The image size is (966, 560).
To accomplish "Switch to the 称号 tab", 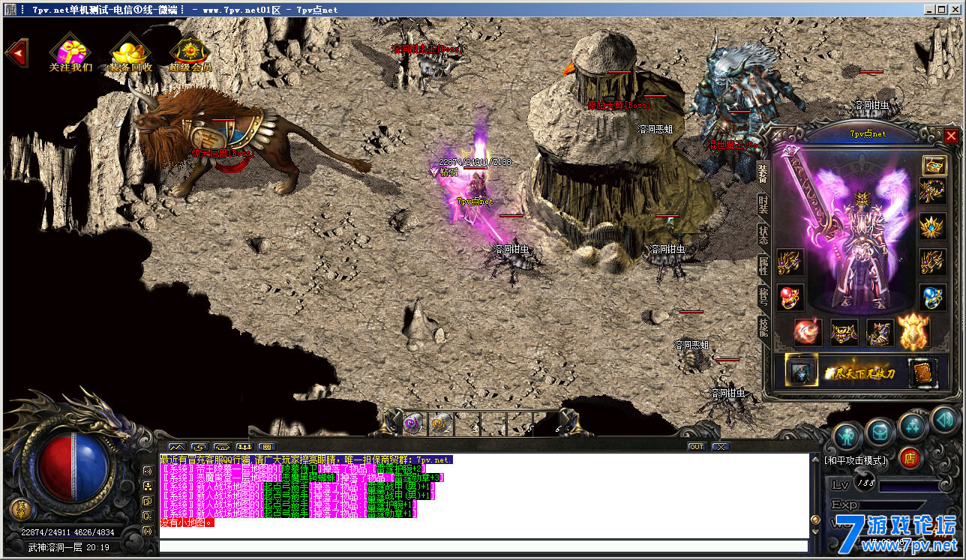I will [763, 296].
